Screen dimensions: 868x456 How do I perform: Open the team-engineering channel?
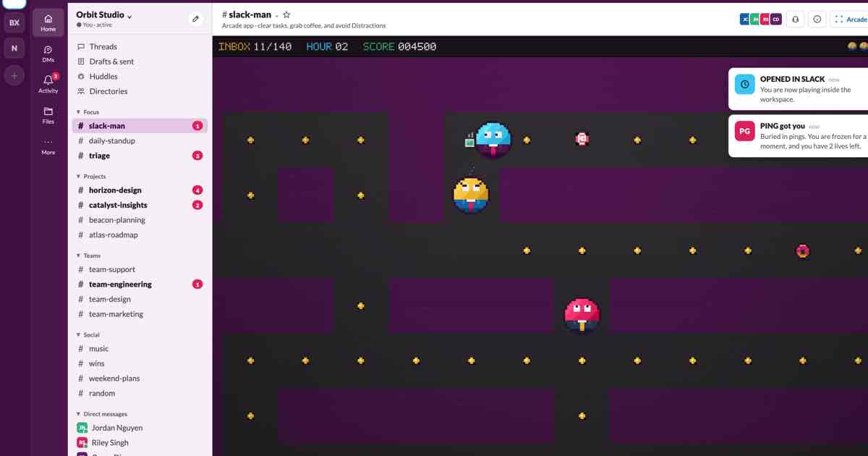pos(140,284)
